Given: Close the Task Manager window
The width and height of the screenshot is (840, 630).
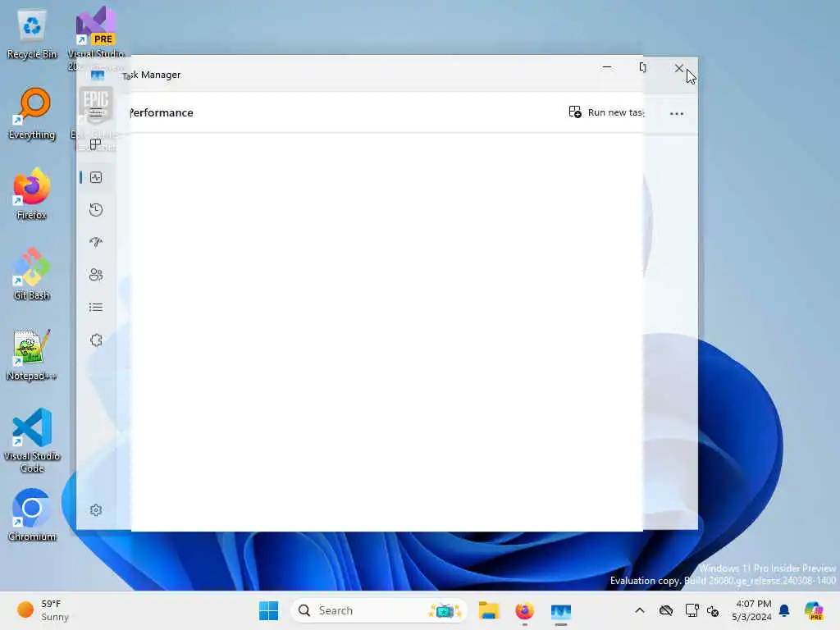Looking at the screenshot, I should pyautogui.click(x=678, y=68).
